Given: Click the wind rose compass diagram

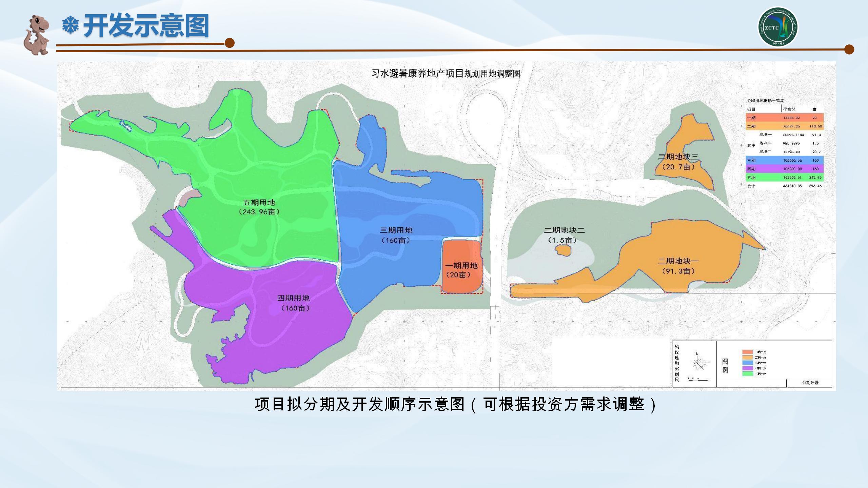Looking at the screenshot, I should (x=699, y=363).
